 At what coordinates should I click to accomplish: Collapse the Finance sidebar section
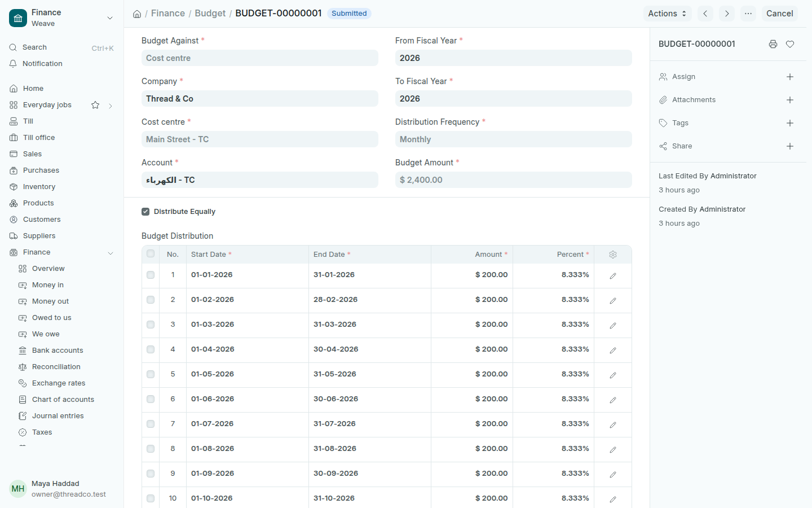(111, 253)
